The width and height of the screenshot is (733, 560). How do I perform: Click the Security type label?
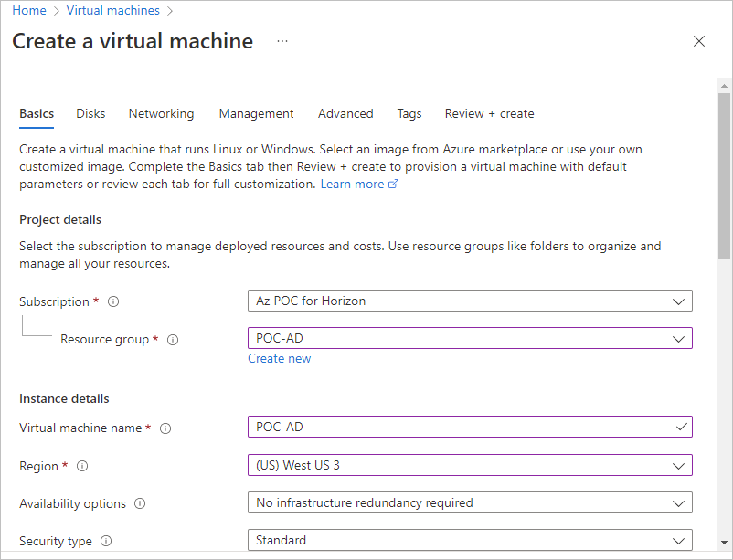(56, 541)
